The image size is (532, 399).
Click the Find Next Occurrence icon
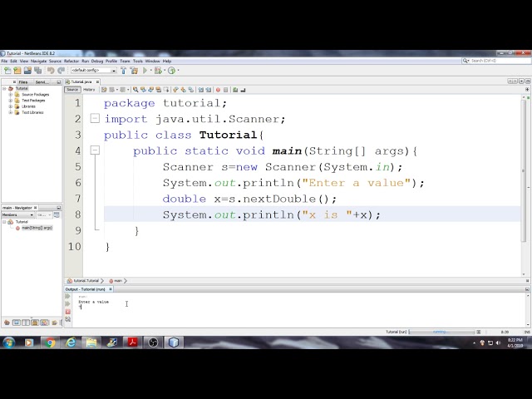click(x=150, y=90)
